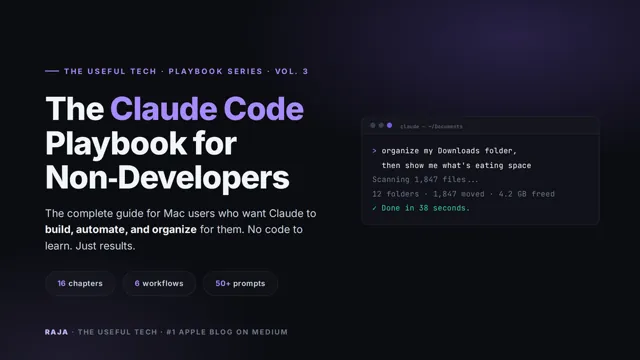Click the terminal prompt arrow symbol

pyautogui.click(x=374, y=151)
